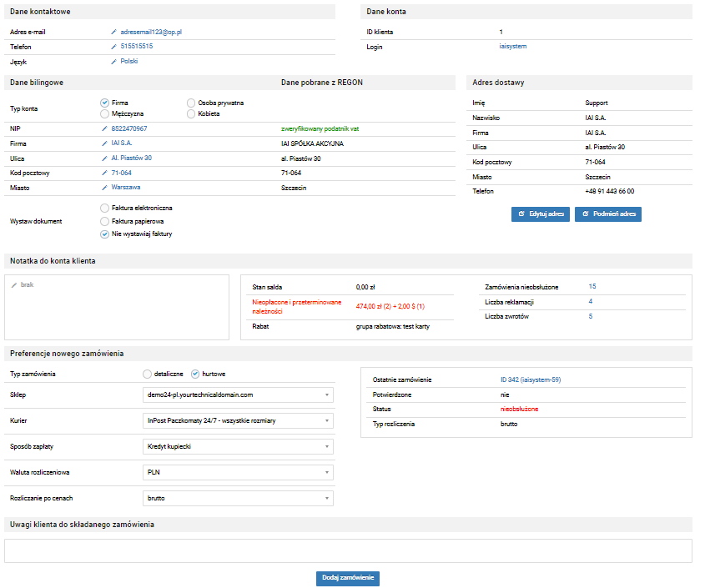Image resolution: width=705 pixels, height=588 pixels.
Task: Click billing street Al. Piastów 30
Action: point(132,158)
